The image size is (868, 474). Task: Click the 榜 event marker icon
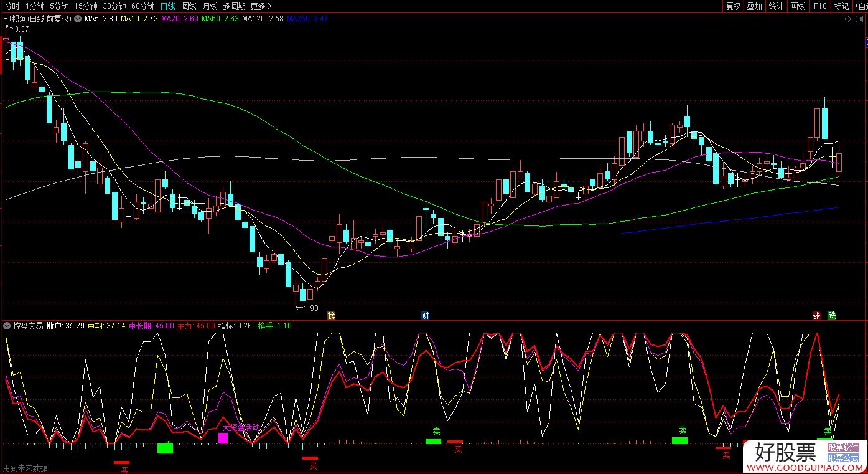(x=331, y=315)
